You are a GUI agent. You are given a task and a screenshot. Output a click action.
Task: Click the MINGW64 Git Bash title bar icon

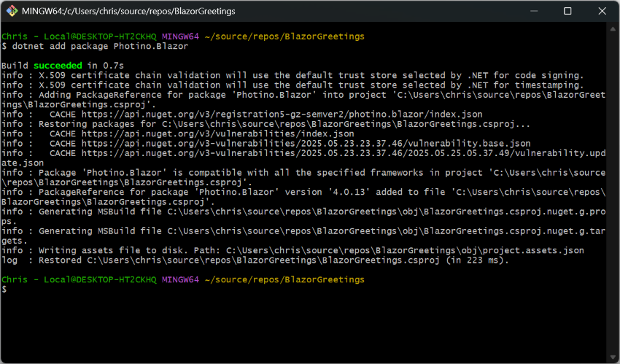[x=12, y=11]
